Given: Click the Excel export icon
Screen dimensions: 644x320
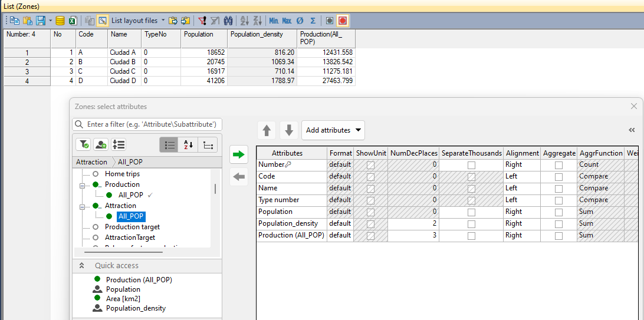Looking at the screenshot, I should point(73,21).
